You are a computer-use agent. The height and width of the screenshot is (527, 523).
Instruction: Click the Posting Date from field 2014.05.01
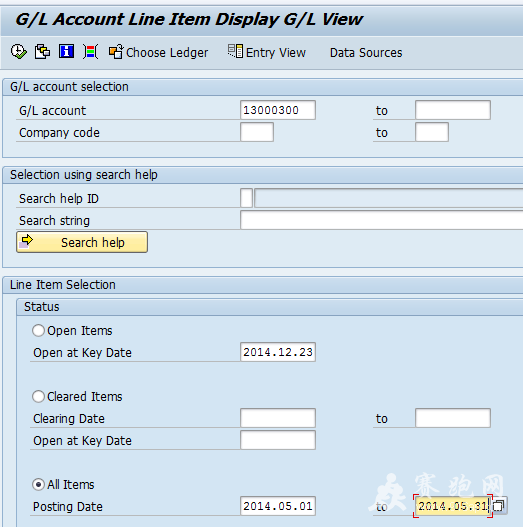coord(278,506)
